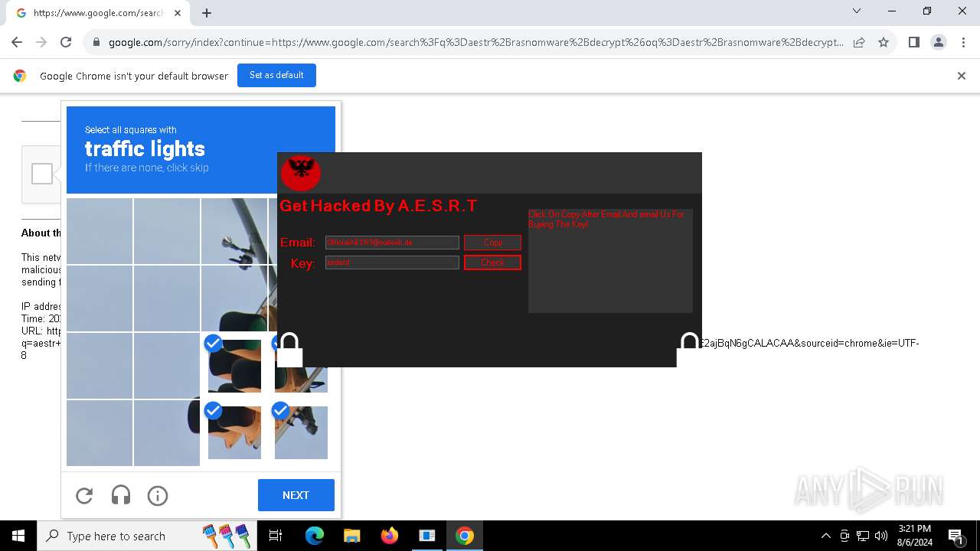Go back using the browser back arrow

[17, 42]
